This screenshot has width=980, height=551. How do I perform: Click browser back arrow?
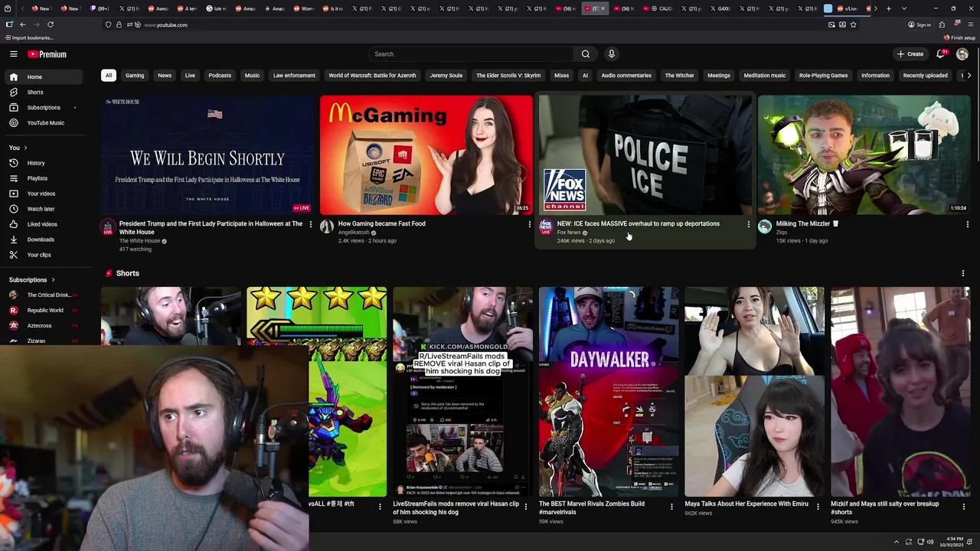coord(22,24)
